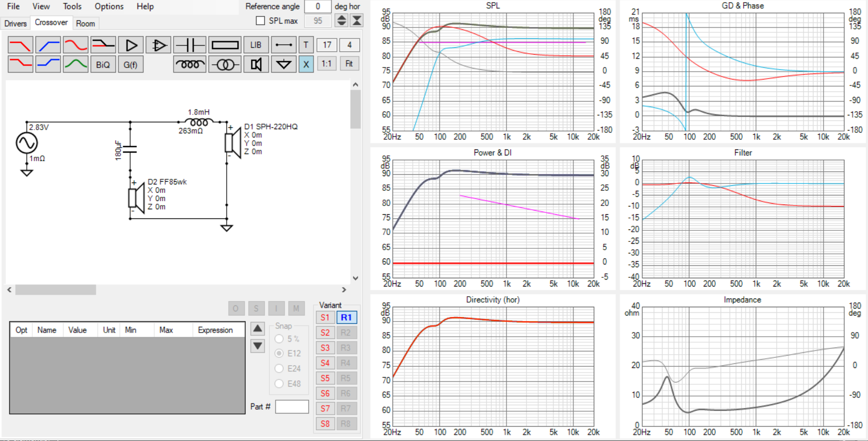The height and width of the screenshot is (441, 868).
Task: Open the Help menu
Action: 145,6
